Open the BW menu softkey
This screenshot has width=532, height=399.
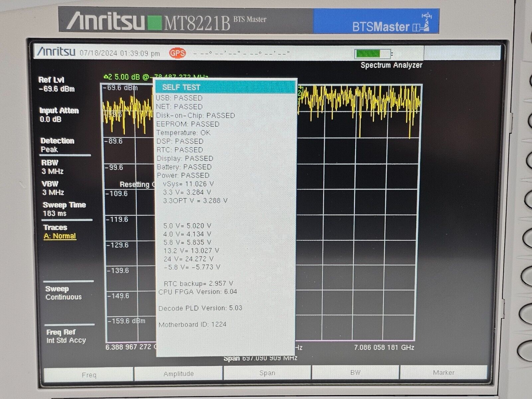pos(355,373)
